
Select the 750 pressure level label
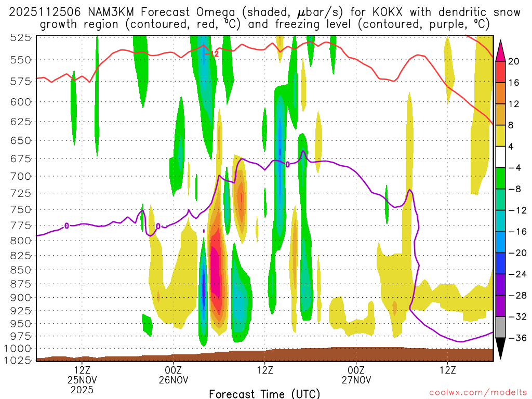tap(21, 210)
